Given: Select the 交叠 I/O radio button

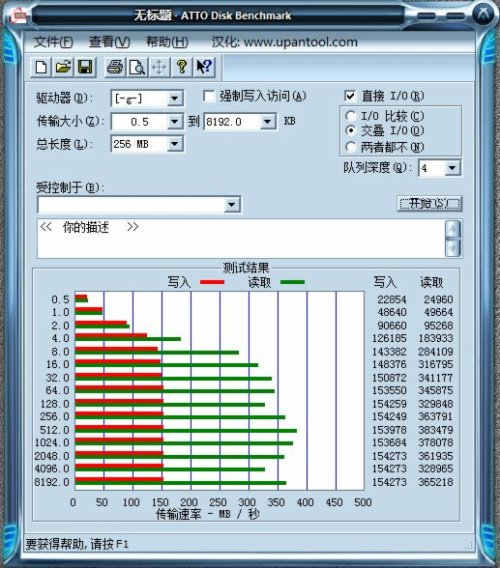Looking at the screenshot, I should pos(350,130).
